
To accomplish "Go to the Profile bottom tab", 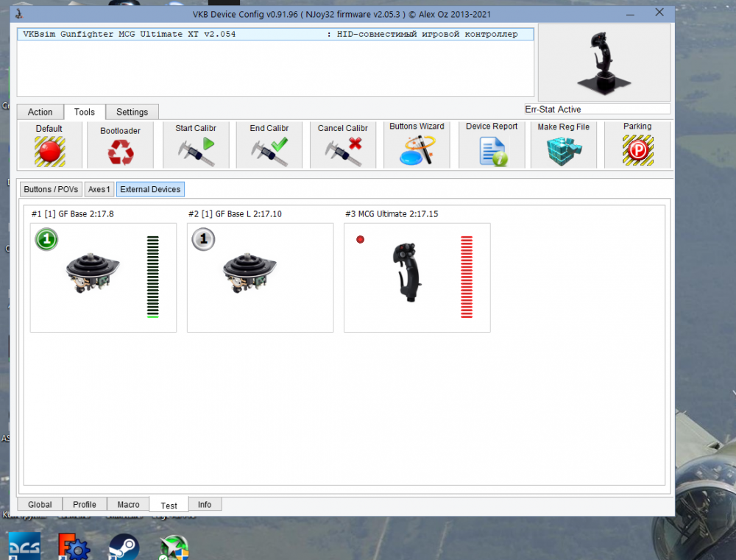I will click(85, 504).
